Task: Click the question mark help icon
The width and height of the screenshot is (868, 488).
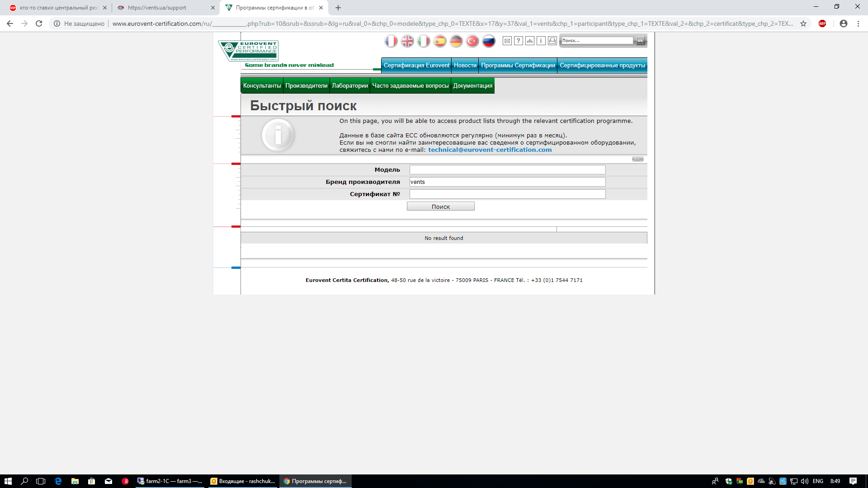Action: click(519, 41)
